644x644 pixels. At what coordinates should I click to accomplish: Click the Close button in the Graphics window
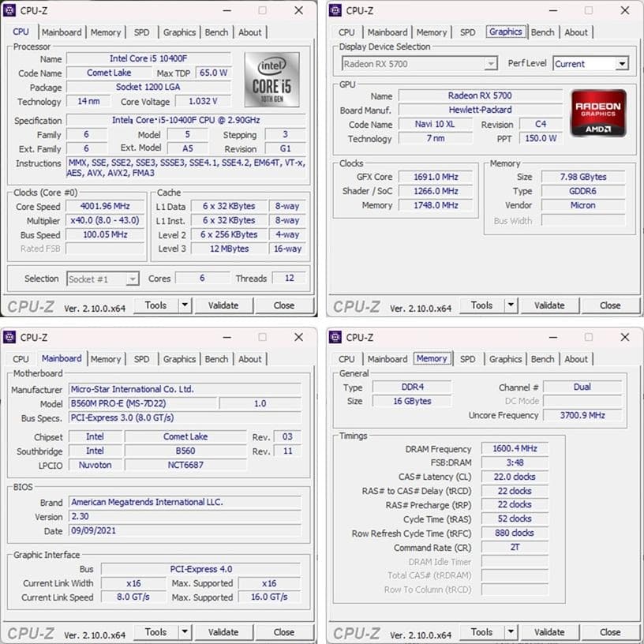click(x=610, y=305)
